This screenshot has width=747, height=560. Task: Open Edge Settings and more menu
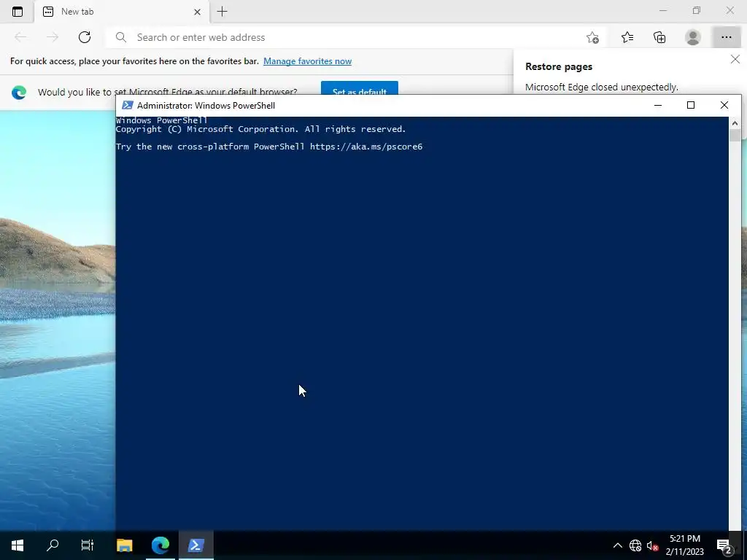(726, 37)
